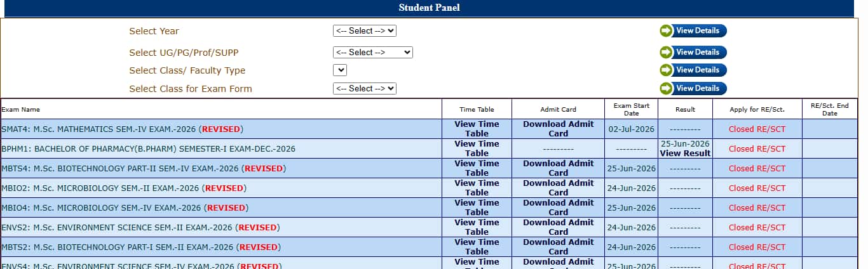This screenshot has width=868, height=269.
Task: View Time Table for MBIO2 Microbiology Sem-II
Action: tap(477, 188)
